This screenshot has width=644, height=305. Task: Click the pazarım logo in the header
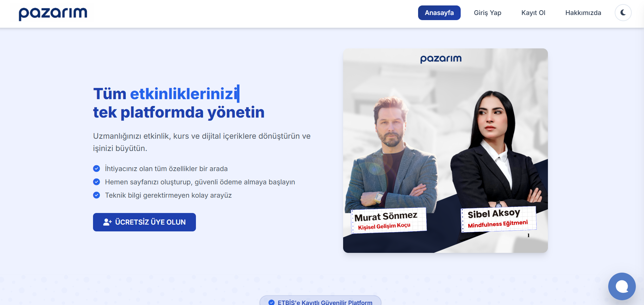53,13
